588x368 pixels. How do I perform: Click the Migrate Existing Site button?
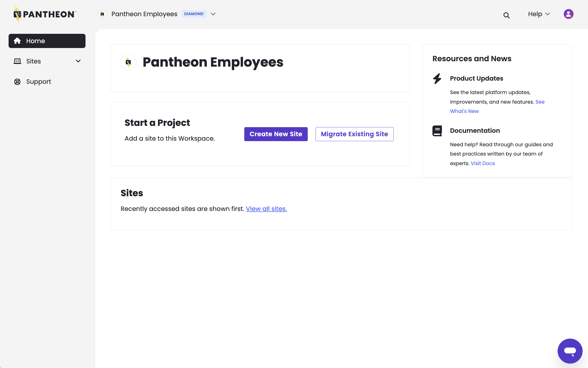[x=354, y=134]
